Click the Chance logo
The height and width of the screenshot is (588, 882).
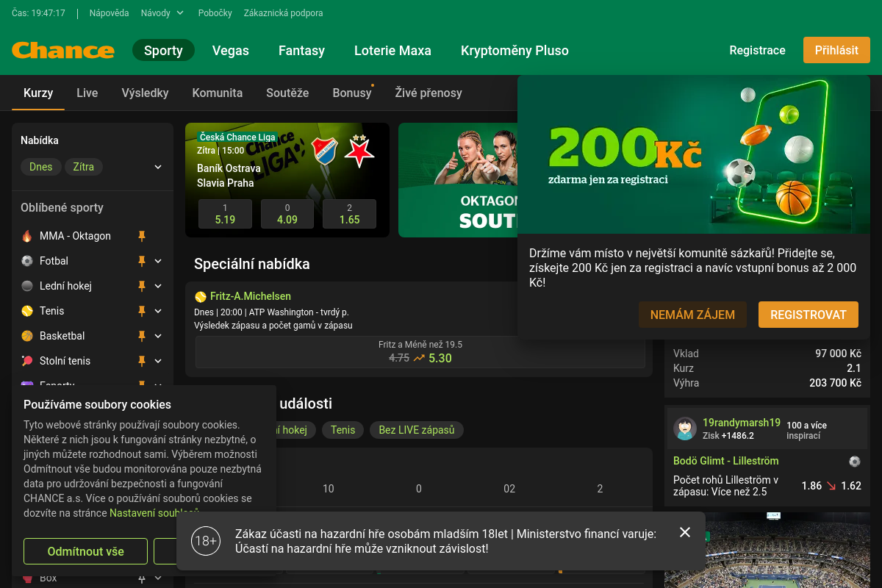[x=63, y=51]
